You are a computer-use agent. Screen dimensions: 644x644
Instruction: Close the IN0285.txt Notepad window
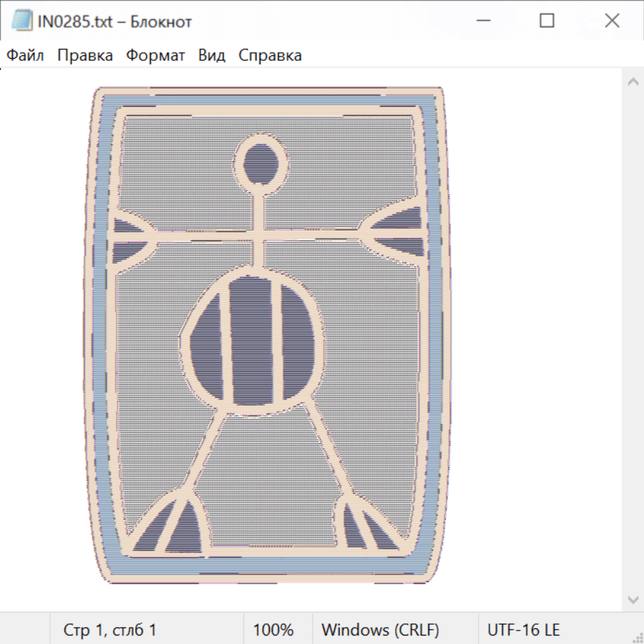tap(612, 21)
